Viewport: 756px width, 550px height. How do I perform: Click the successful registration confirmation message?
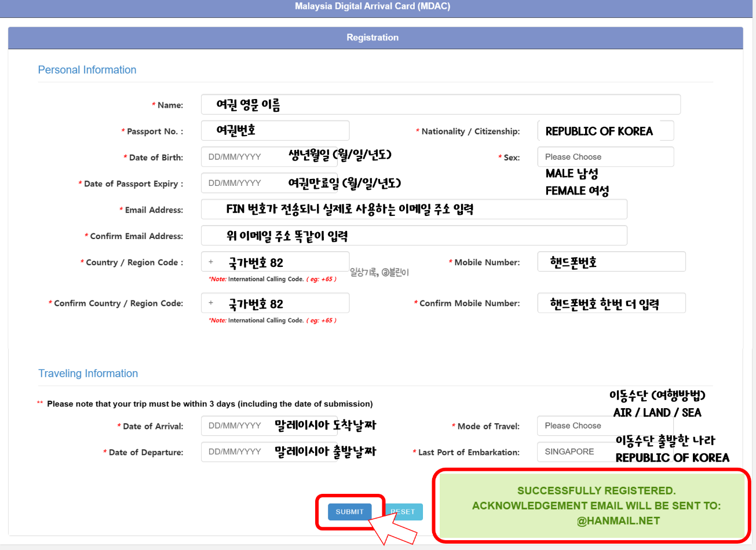pyautogui.click(x=591, y=505)
